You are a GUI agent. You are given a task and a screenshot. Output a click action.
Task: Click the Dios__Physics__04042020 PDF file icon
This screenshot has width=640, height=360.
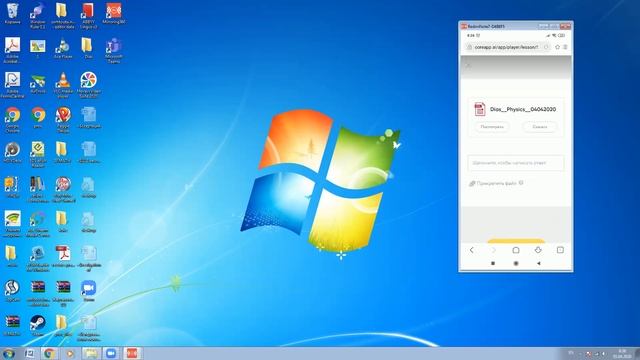pos(480,109)
